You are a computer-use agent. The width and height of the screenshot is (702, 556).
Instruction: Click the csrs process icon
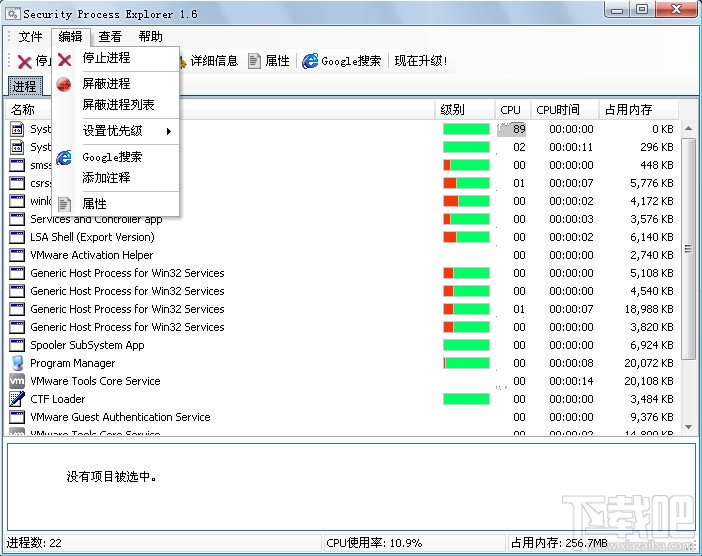coord(17,183)
